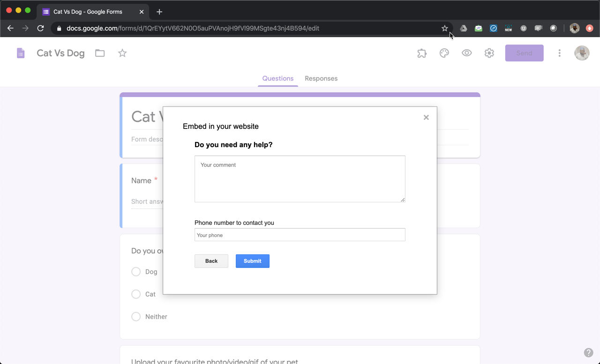Image resolution: width=600 pixels, height=364 pixels.
Task: Click the form Preview eye icon
Action: (466, 53)
